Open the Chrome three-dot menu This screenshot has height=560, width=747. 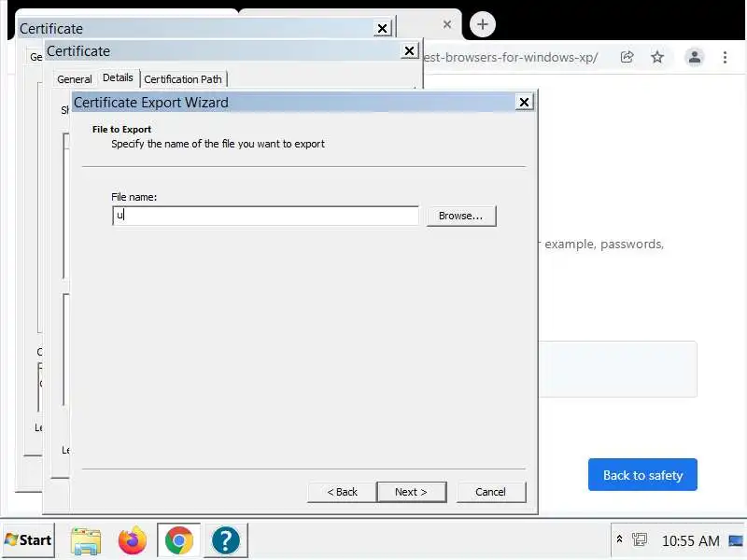[725, 57]
